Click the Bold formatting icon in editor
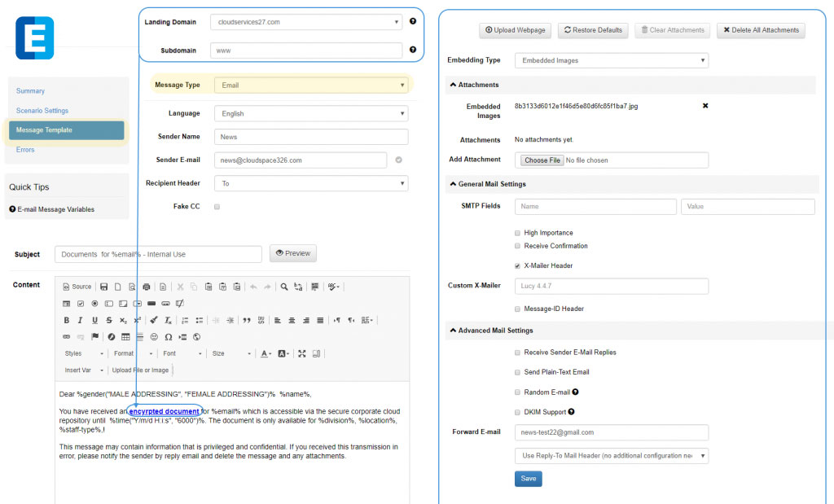 point(67,321)
